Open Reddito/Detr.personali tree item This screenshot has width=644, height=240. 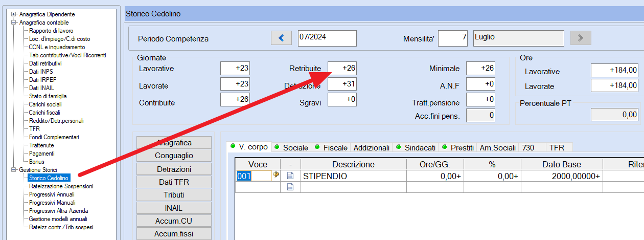pyautogui.click(x=56, y=121)
